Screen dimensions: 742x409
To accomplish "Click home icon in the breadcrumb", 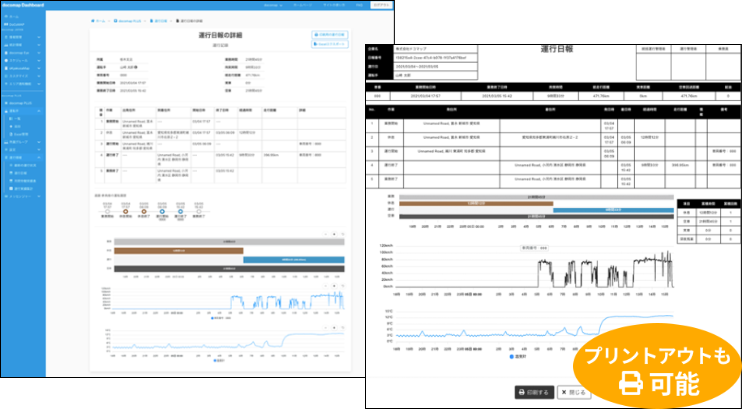I will tap(95, 19).
